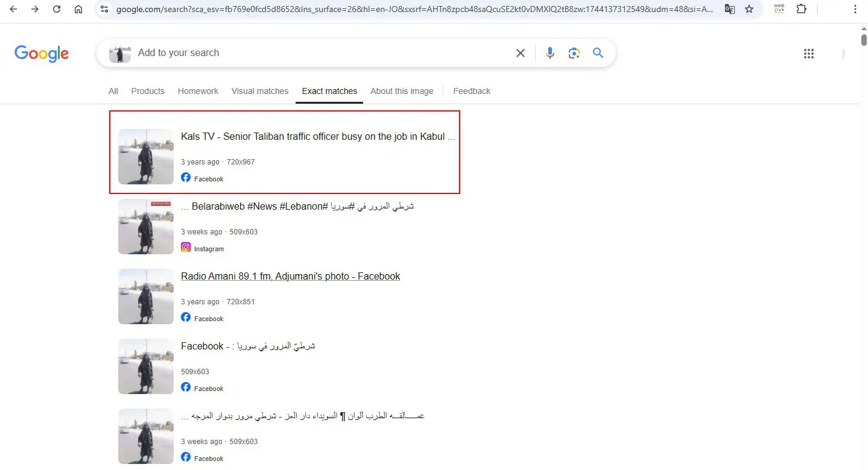Open the browser extensions puzzle icon
The height and width of the screenshot is (470, 868).
801,9
